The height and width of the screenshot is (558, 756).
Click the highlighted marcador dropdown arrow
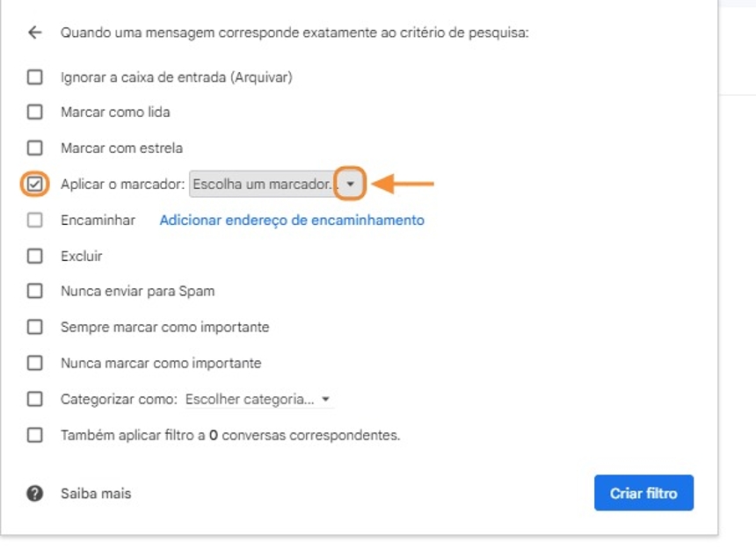tap(351, 185)
